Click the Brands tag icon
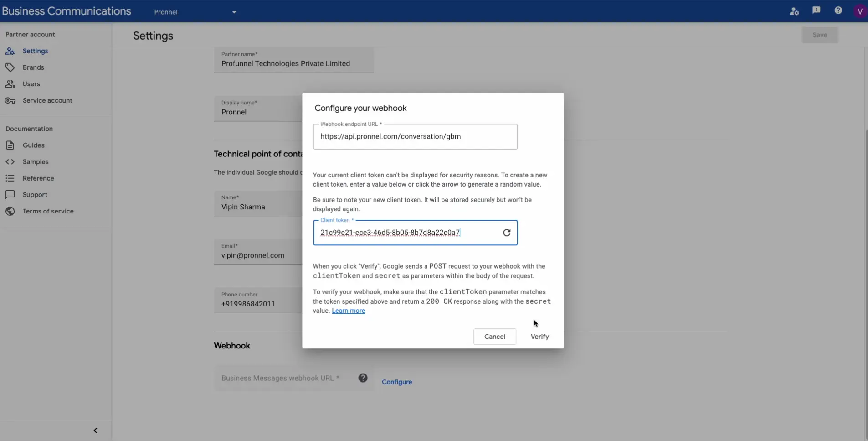Viewport: 868px width, 441px height. [x=10, y=67]
